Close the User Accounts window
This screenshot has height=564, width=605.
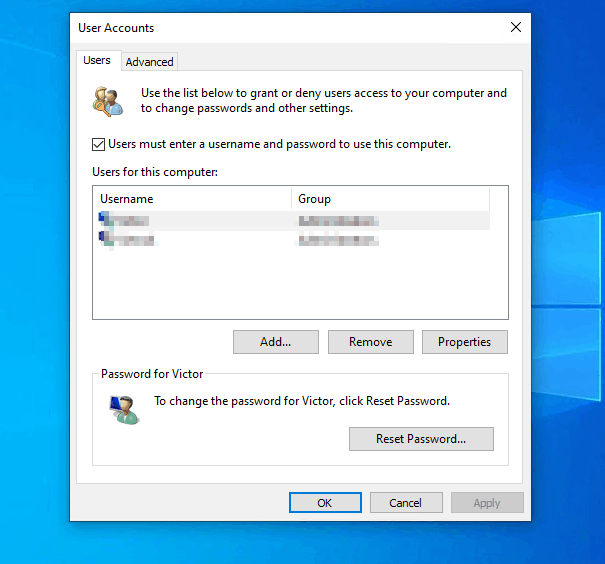pyautogui.click(x=516, y=27)
